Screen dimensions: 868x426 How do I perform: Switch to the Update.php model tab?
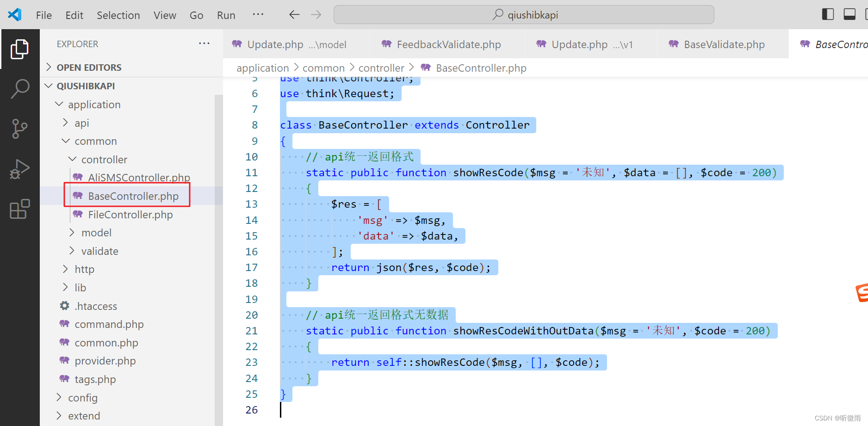[296, 44]
